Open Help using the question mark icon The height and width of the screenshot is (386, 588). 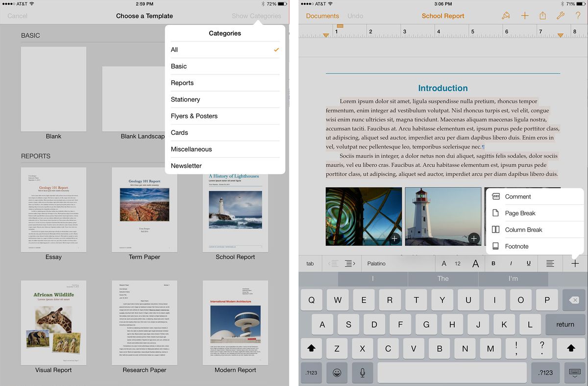(578, 15)
